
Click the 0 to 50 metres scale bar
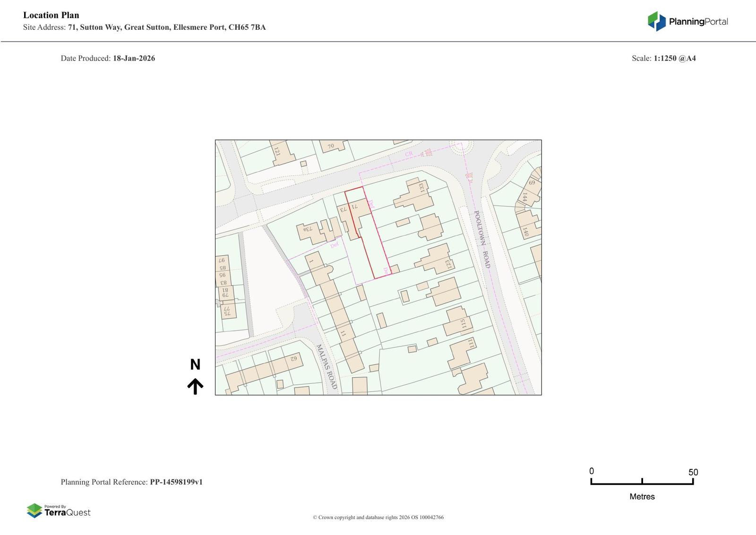(642, 482)
